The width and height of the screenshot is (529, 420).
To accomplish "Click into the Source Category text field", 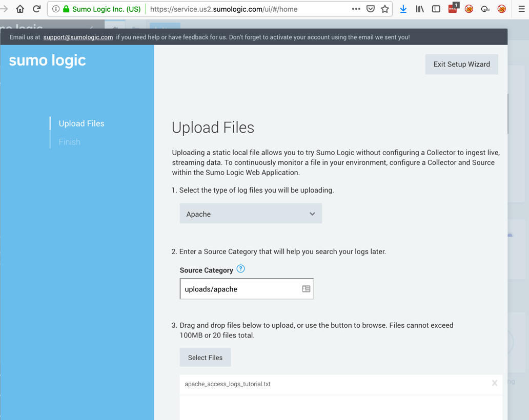I will [241, 289].
